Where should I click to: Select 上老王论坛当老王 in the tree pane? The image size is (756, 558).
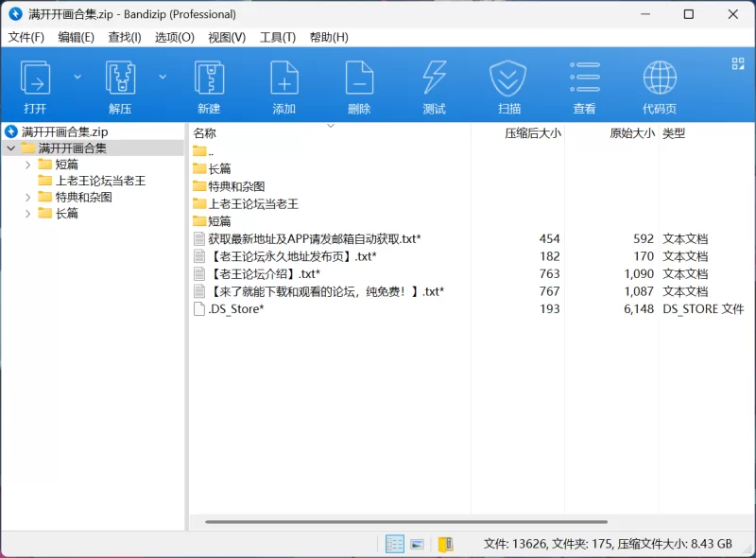[100, 181]
